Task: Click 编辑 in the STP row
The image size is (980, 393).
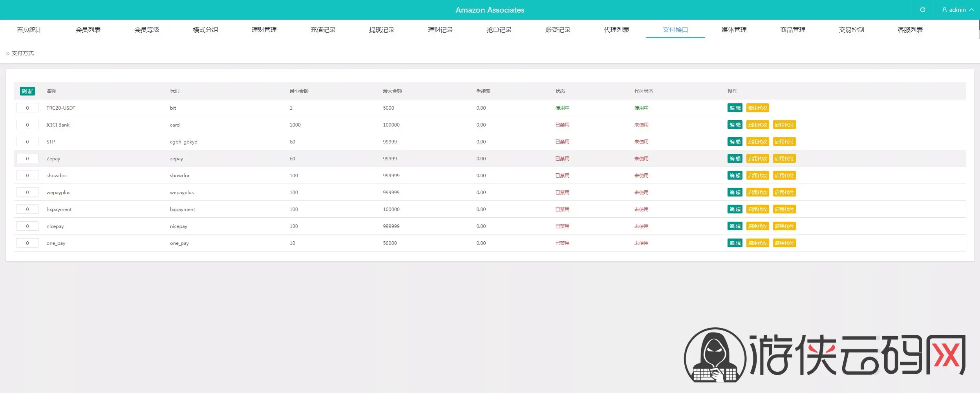Action: [735, 141]
